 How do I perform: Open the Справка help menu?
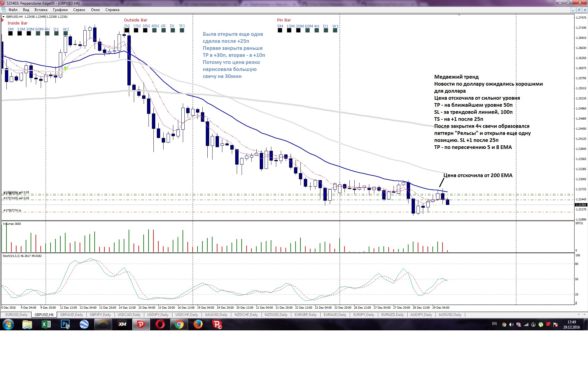click(112, 10)
